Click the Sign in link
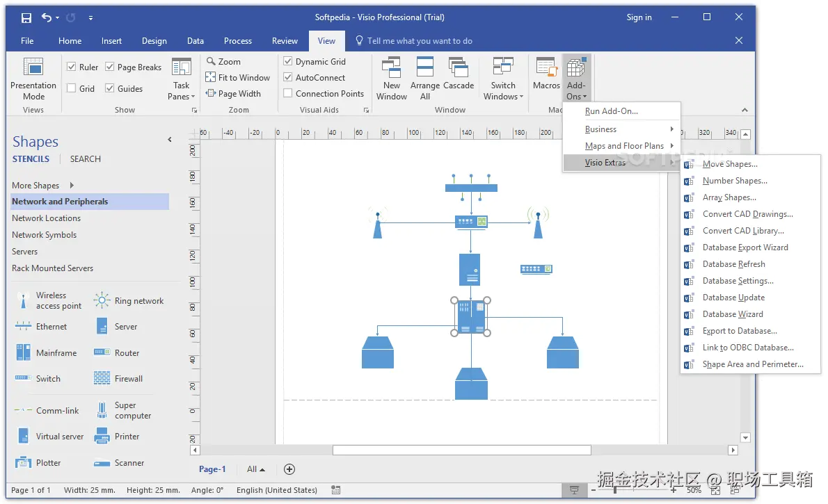Screen dimensions: 828x504 [639, 17]
